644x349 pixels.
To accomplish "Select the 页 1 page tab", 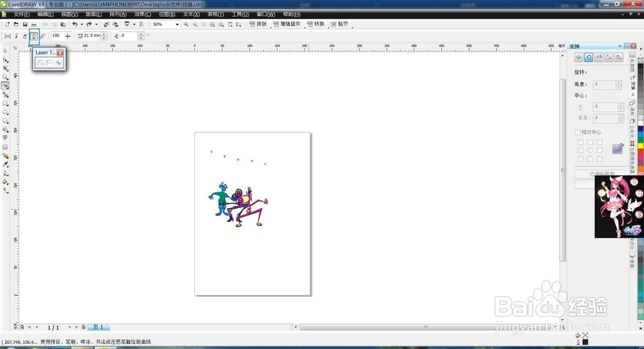I will click(x=98, y=327).
